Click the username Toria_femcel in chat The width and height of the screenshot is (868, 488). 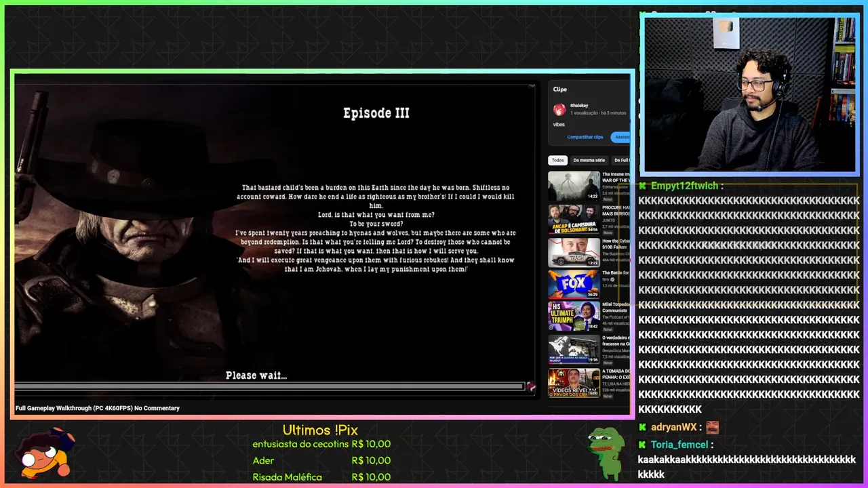coord(679,445)
